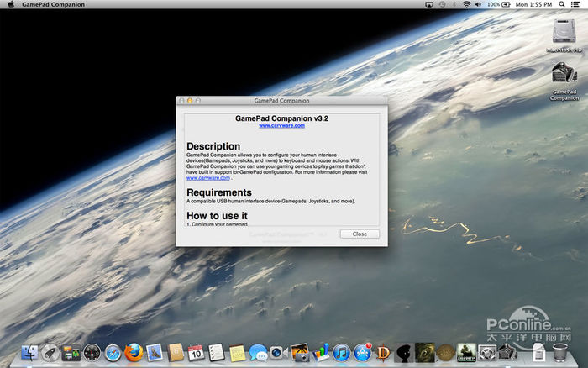Click the clock showing Mon 1:55 PM
The image size is (588, 368).
[533, 5]
